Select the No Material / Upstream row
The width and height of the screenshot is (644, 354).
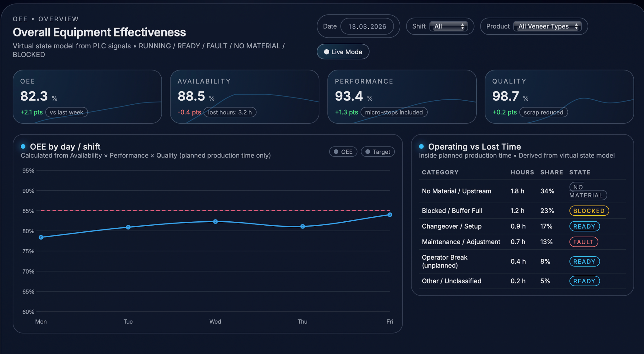pyautogui.click(x=456, y=191)
